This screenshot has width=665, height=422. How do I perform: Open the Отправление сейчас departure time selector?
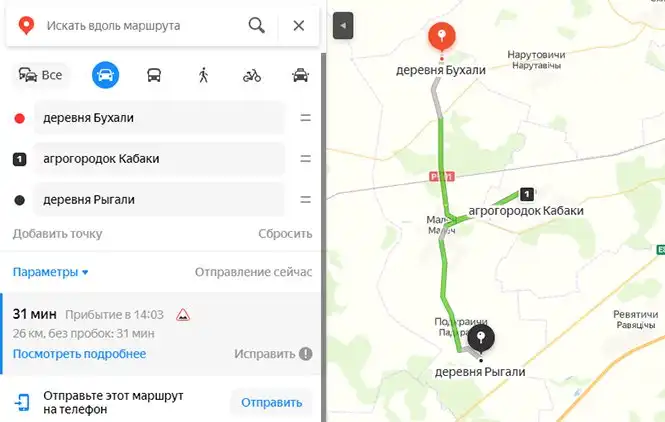[x=253, y=272]
